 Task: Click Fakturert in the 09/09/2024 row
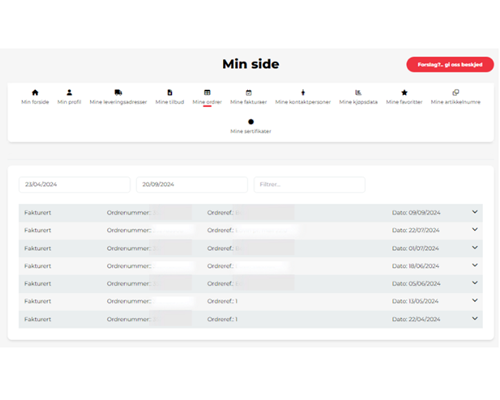pyautogui.click(x=38, y=213)
